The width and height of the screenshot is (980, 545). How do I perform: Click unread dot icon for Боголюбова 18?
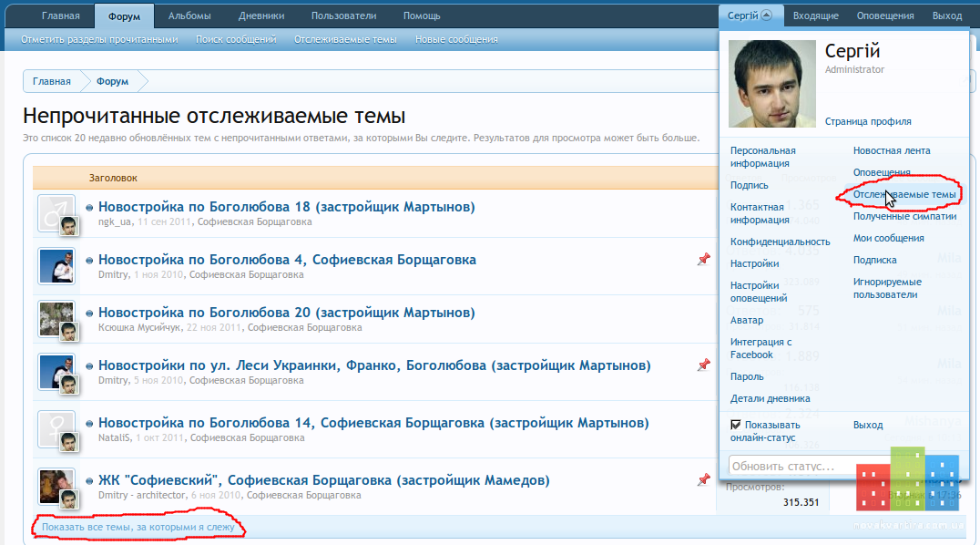coord(89,208)
